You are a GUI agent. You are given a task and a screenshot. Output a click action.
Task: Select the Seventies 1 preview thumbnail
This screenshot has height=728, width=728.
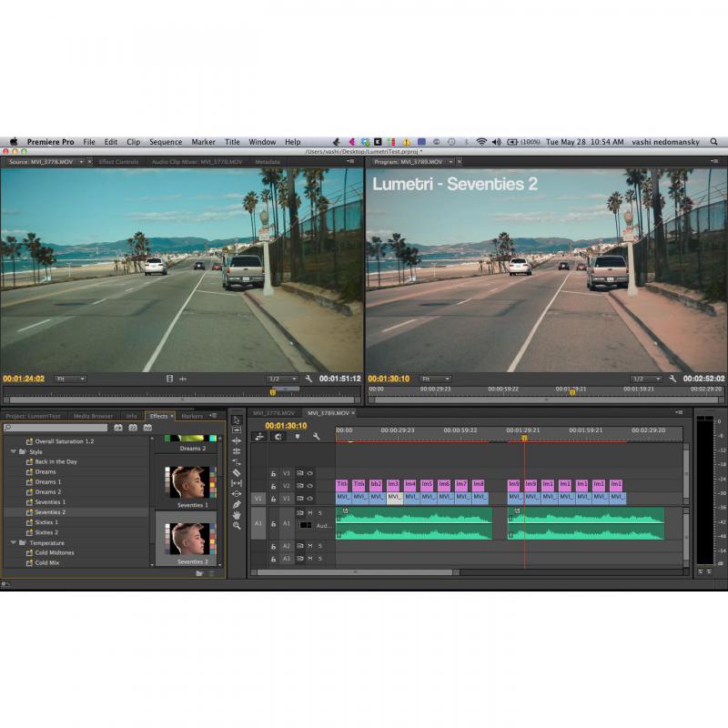pos(190,483)
